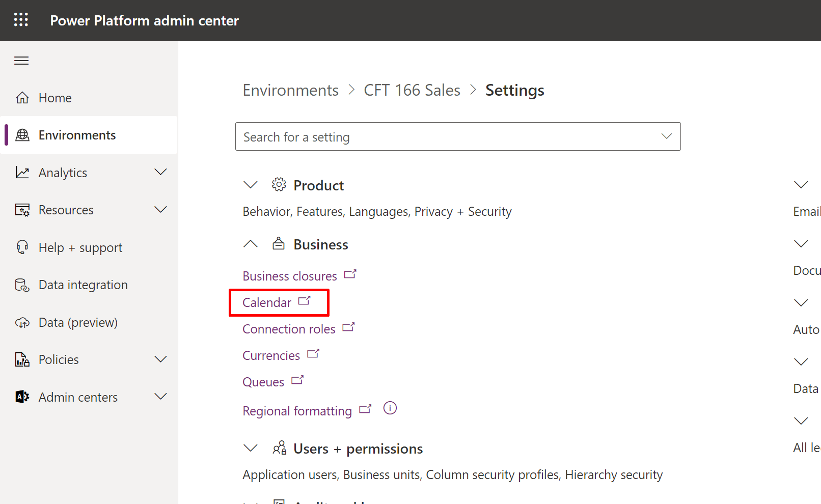Viewport: 821px width, 504px height.
Task: Click in the Search for a setting field
Action: point(458,136)
